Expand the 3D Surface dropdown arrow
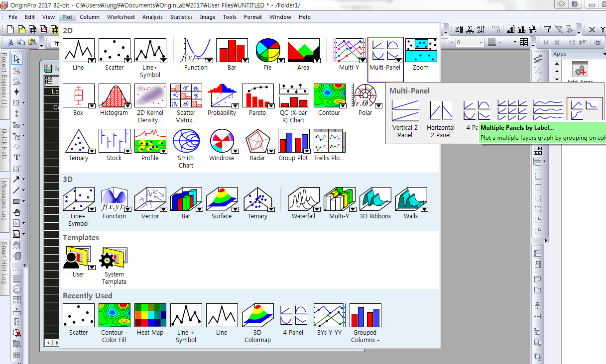Viewport: 606px width, 364px height. point(235,209)
